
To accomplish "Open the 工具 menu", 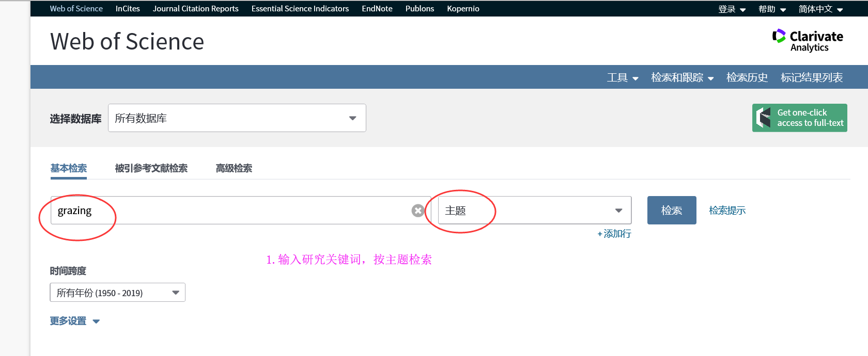I will [x=623, y=77].
